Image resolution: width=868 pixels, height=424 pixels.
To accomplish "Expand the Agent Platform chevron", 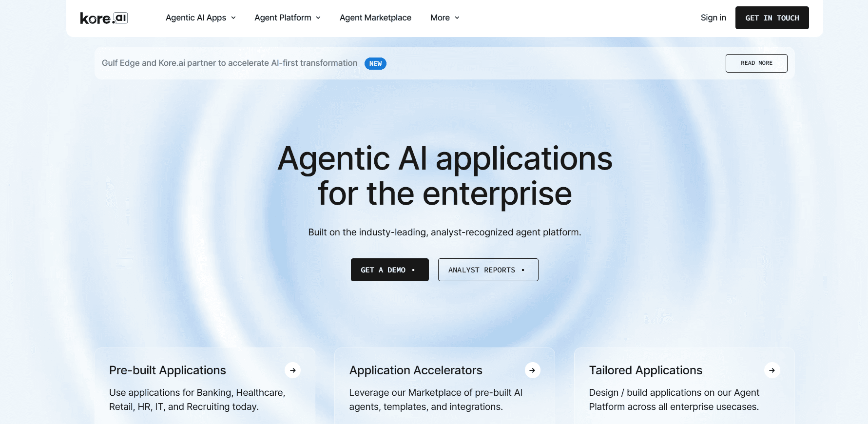I will (318, 18).
